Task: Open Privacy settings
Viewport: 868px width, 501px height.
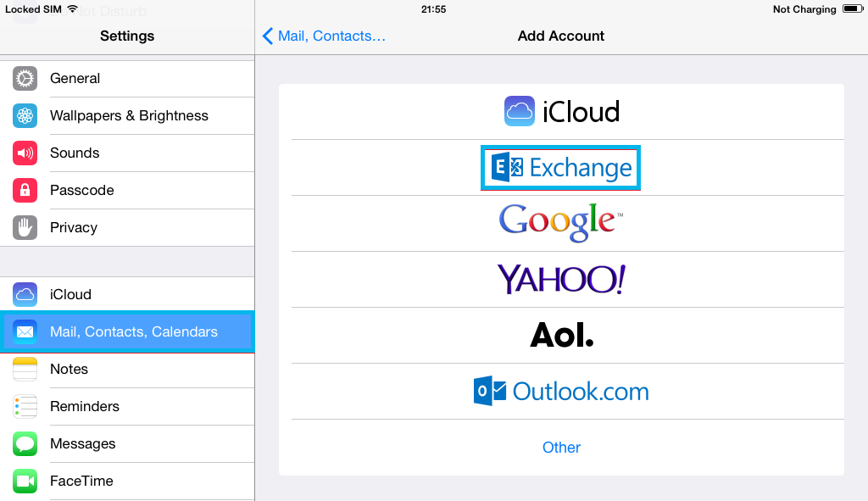Action: [x=127, y=227]
